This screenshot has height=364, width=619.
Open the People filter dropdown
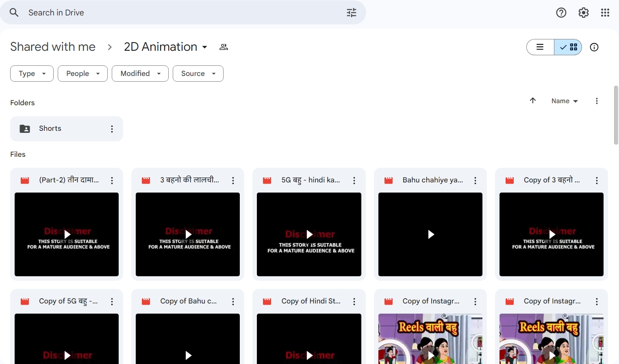(83, 74)
